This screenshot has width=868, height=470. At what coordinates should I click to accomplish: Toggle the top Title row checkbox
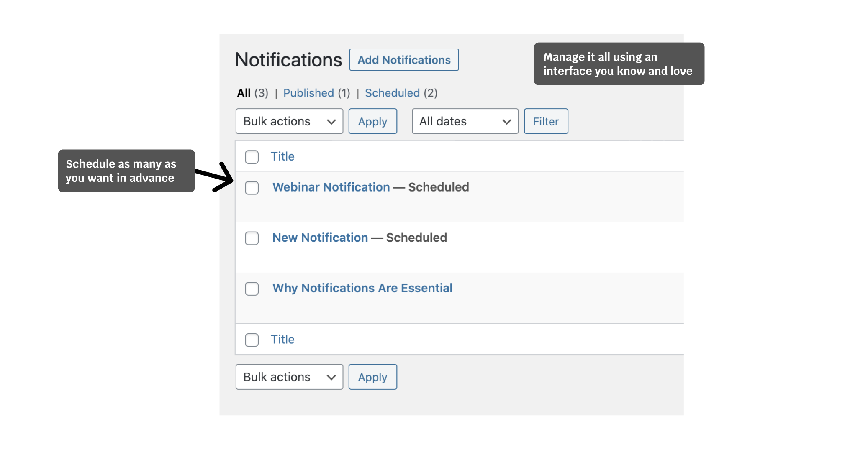pos(252,156)
